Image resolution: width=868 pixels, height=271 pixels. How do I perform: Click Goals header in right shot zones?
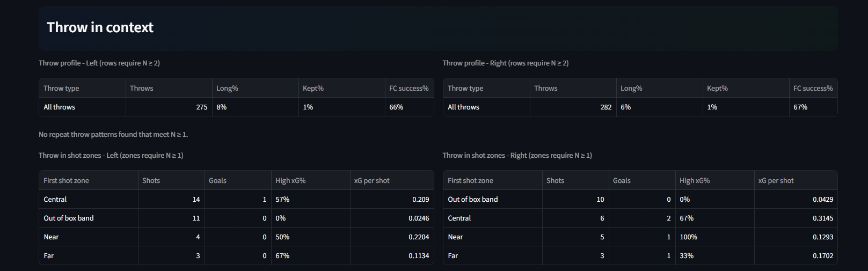point(642,180)
